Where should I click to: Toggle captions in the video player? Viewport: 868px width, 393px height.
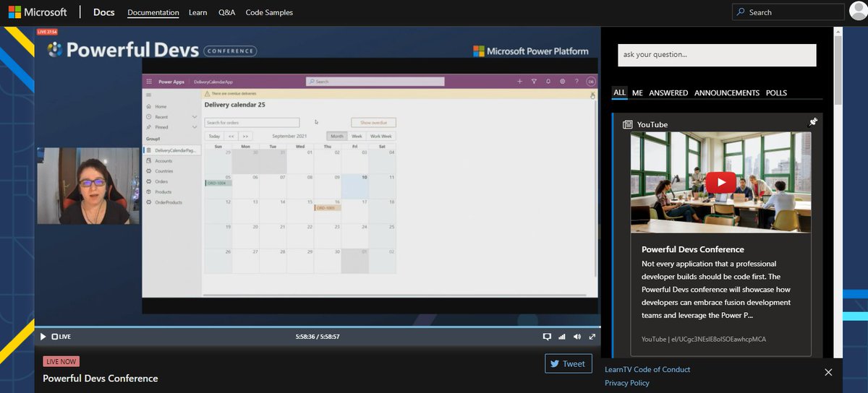point(548,337)
